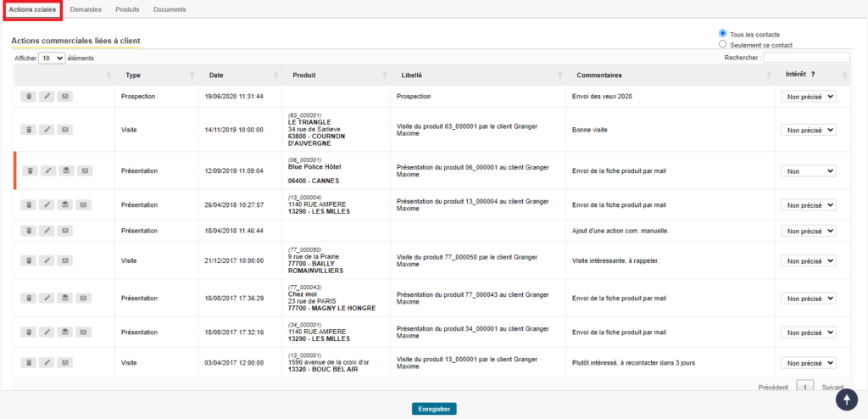Switch to the Demandes tab
This screenshot has height=419, width=868.
click(86, 9)
